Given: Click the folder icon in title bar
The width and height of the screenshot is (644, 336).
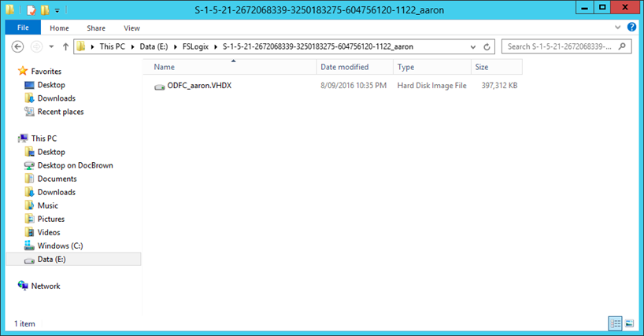Looking at the screenshot, I should pos(10,9).
